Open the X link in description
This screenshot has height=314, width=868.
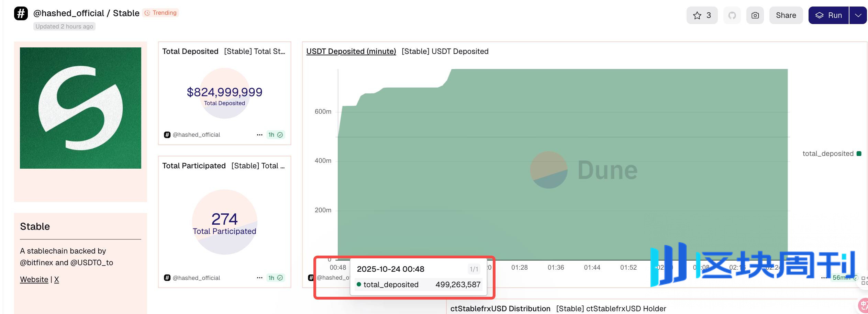pos(57,280)
